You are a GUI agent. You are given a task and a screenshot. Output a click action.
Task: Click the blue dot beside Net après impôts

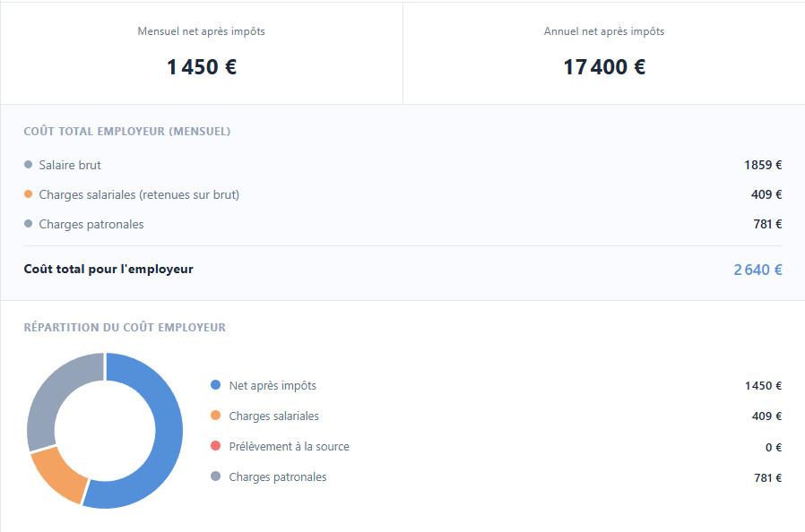tap(215, 385)
